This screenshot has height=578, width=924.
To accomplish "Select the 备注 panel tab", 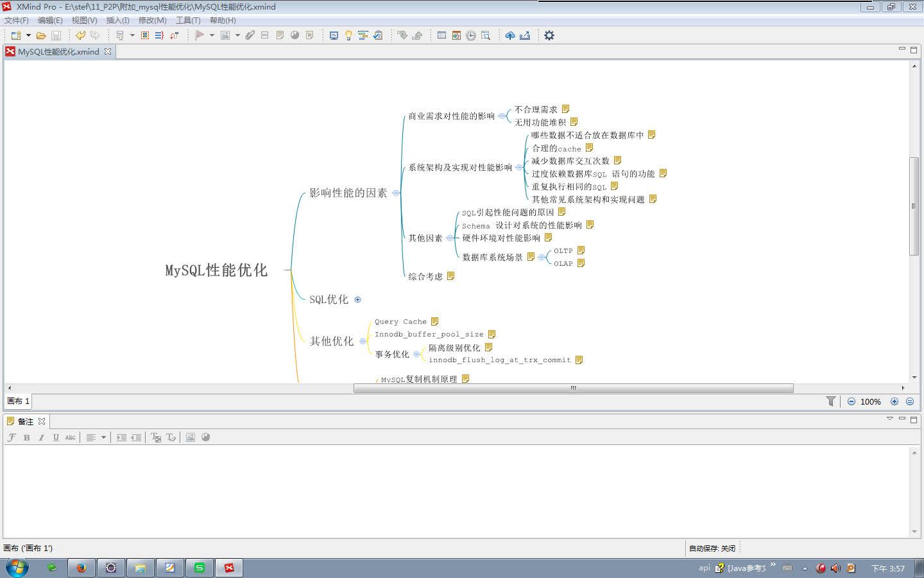I will [26, 421].
